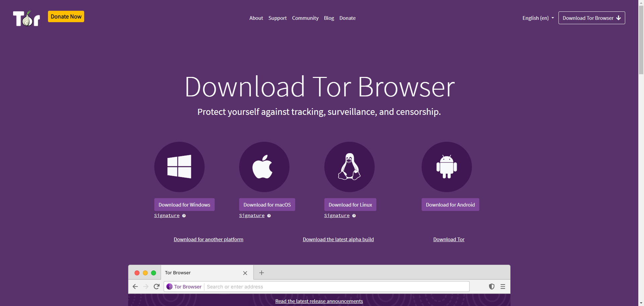Click back arrow in browser mockup

pyautogui.click(x=135, y=287)
